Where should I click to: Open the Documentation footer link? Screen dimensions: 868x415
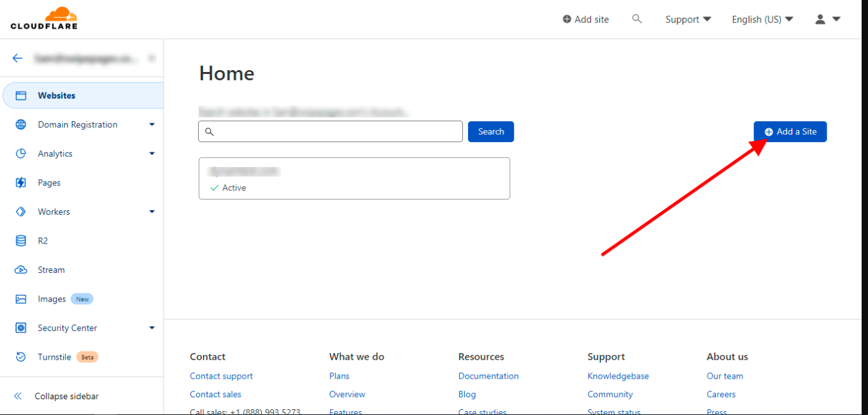pyautogui.click(x=488, y=376)
